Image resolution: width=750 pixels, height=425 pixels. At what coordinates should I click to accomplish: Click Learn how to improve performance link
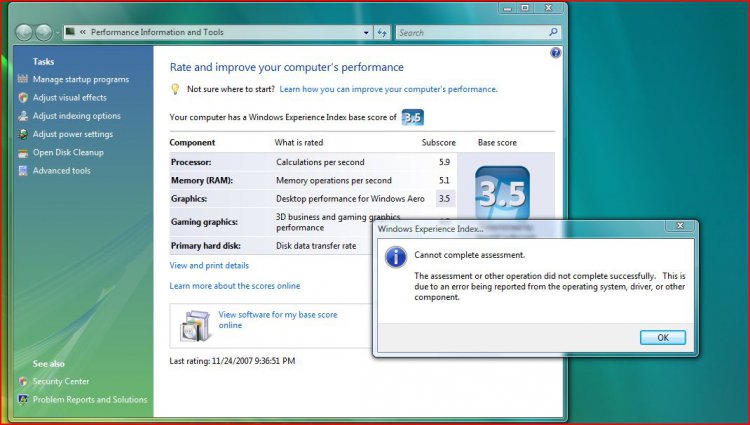click(x=388, y=89)
